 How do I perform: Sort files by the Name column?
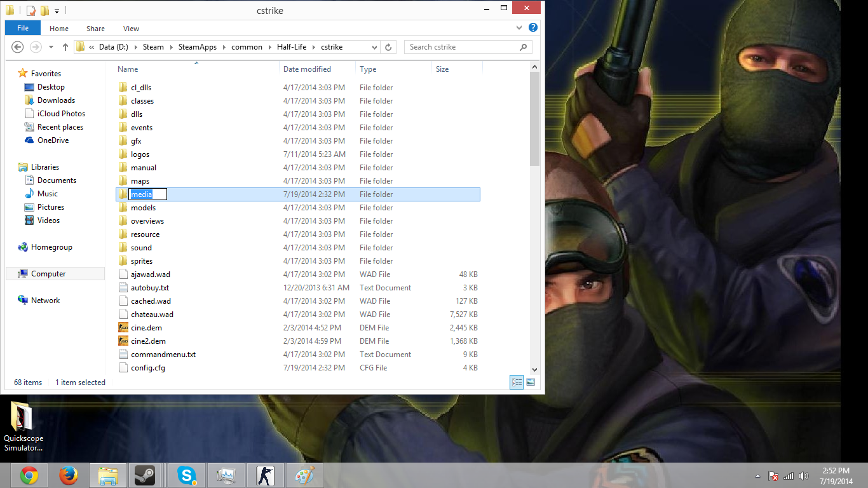(196, 69)
